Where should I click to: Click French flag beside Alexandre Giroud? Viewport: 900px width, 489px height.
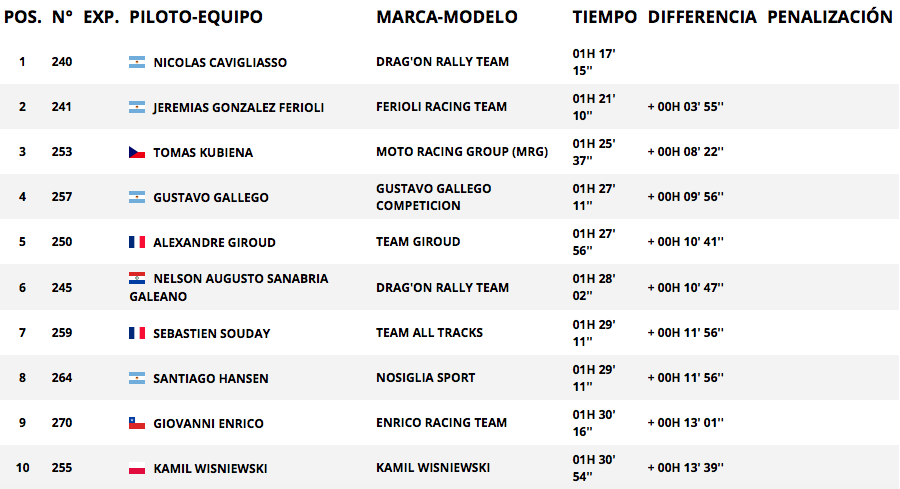(x=137, y=242)
